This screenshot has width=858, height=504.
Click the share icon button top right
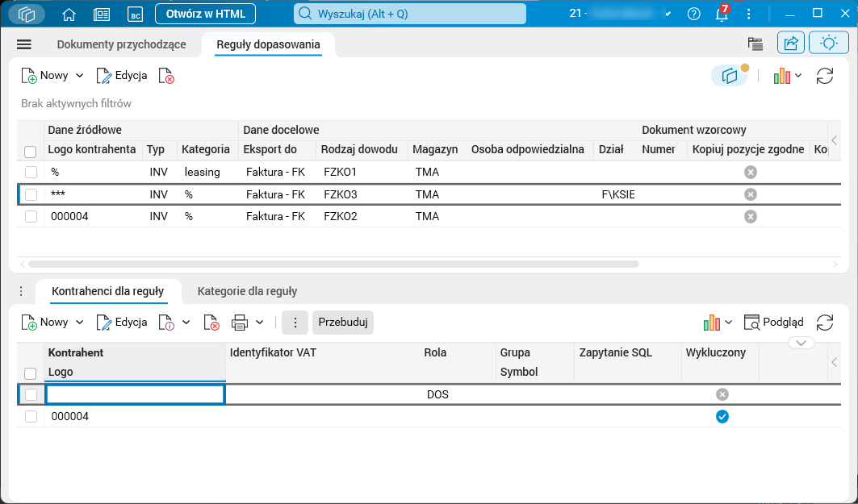[x=791, y=44]
